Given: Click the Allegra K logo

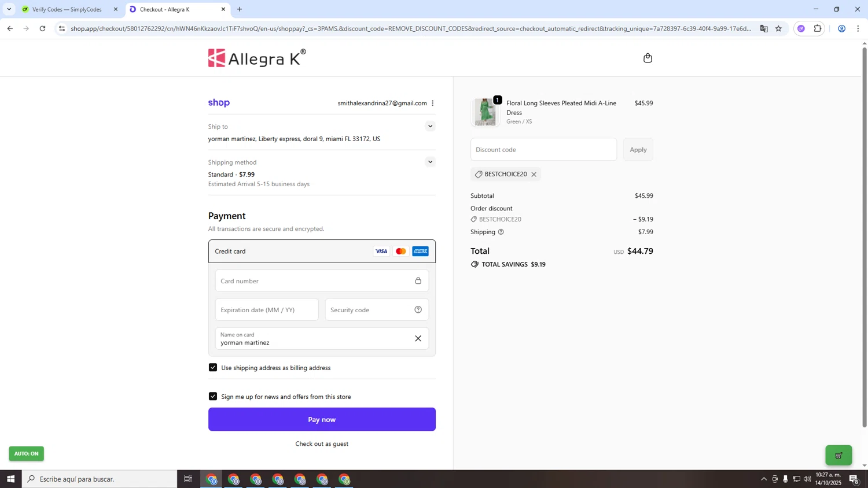Looking at the screenshot, I should pyautogui.click(x=257, y=58).
